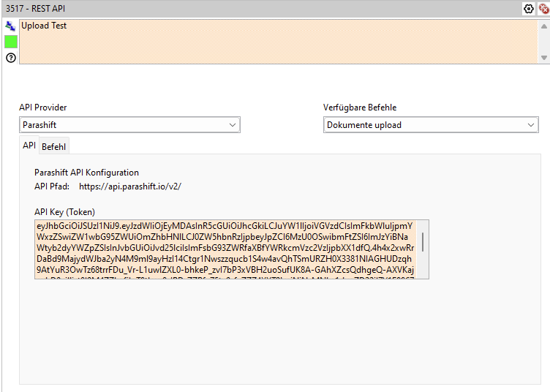Open settings via the gear icon
The height and width of the screenshot is (392, 550).
529,9
